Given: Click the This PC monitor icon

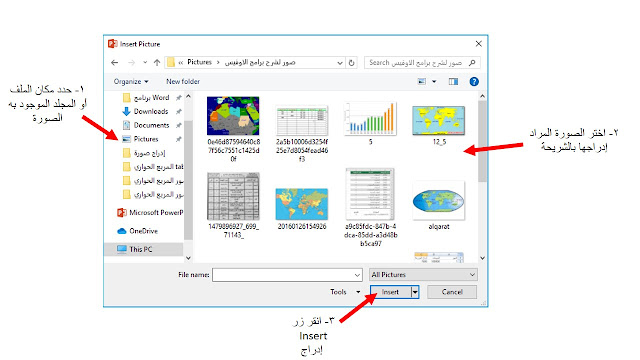Looking at the screenshot, I should (x=122, y=249).
